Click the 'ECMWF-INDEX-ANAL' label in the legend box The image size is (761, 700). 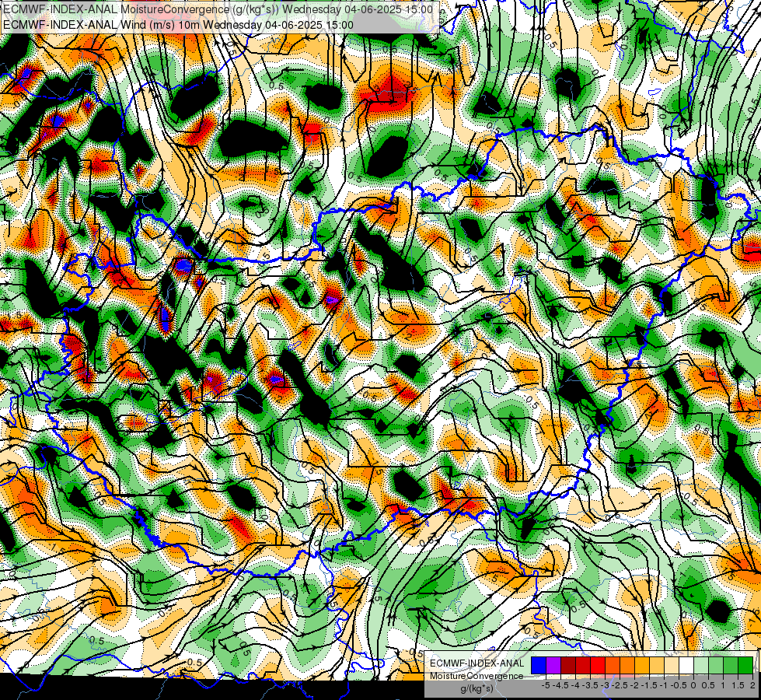click(x=477, y=663)
